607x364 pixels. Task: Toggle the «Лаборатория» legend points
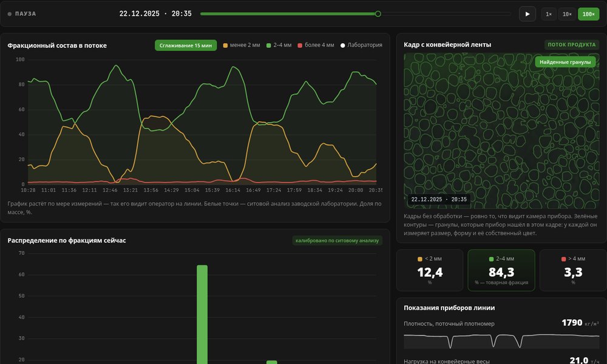tap(362, 45)
